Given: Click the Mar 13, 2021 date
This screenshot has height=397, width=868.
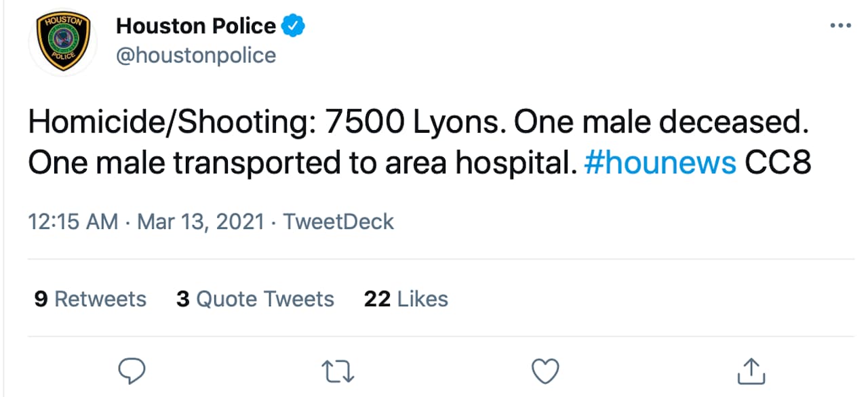Looking at the screenshot, I should click(201, 222).
